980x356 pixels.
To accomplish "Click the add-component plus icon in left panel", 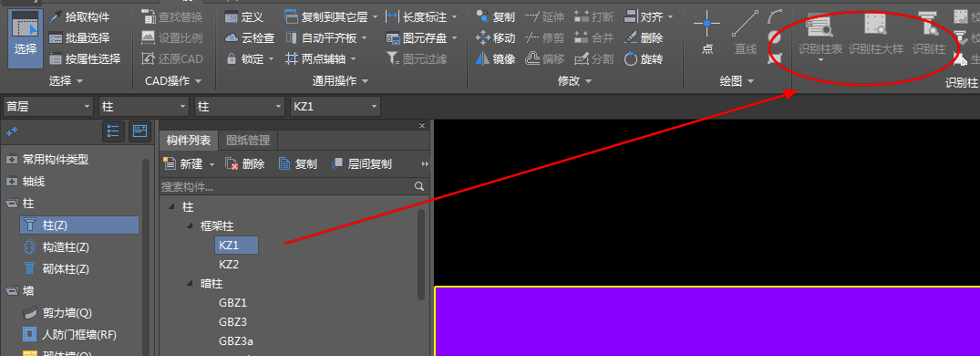I will [11, 131].
